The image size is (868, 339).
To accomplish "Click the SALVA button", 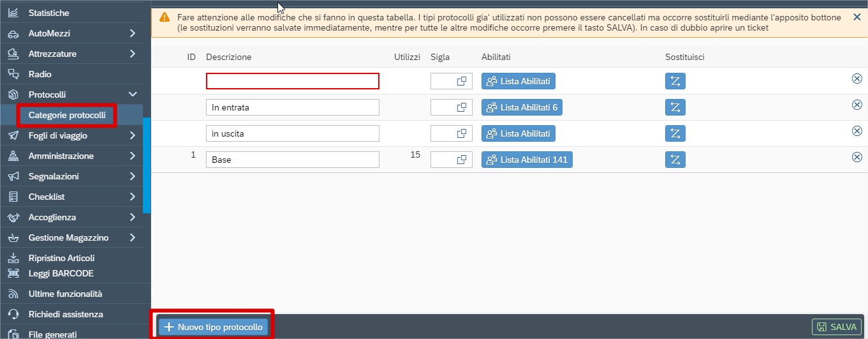I will point(837,327).
